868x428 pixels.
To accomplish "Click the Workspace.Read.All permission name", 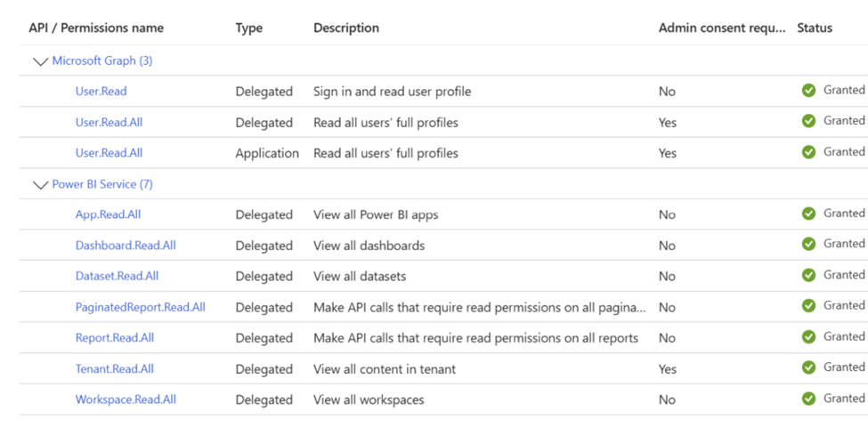I will pos(126,400).
